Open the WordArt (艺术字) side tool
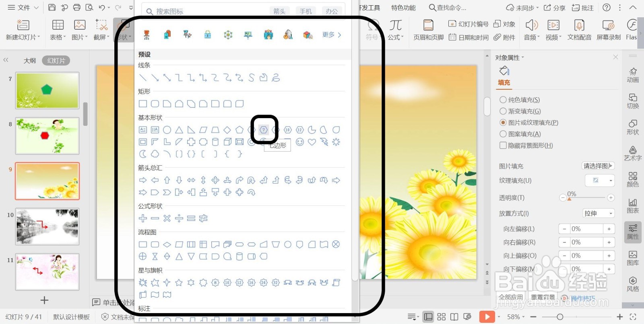 [x=633, y=154]
